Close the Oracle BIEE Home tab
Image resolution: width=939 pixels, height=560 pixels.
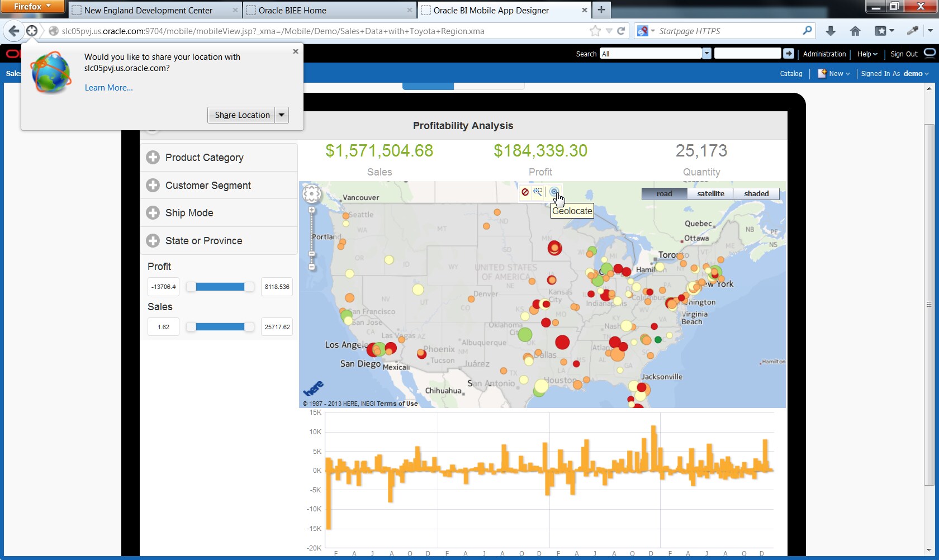click(410, 10)
